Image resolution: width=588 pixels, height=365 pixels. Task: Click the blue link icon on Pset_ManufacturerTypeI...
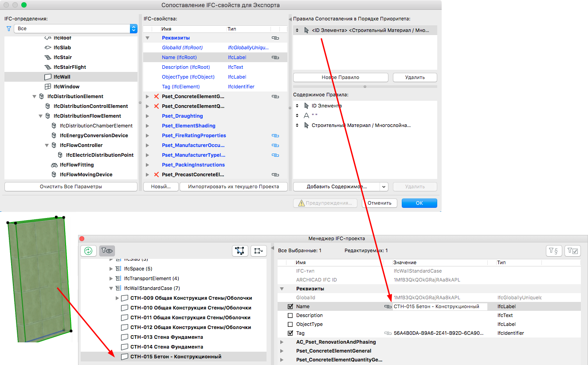click(x=275, y=155)
